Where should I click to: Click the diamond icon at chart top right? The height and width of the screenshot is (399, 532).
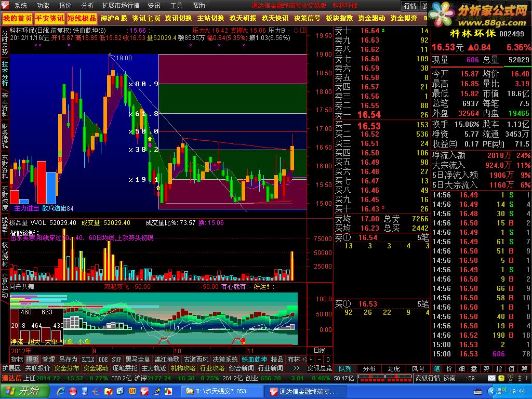point(296,30)
